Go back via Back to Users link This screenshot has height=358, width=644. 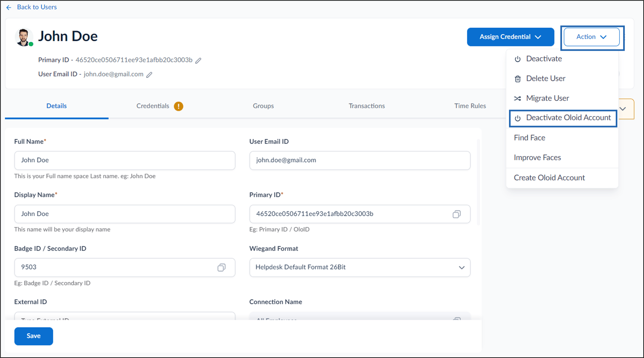(37, 7)
